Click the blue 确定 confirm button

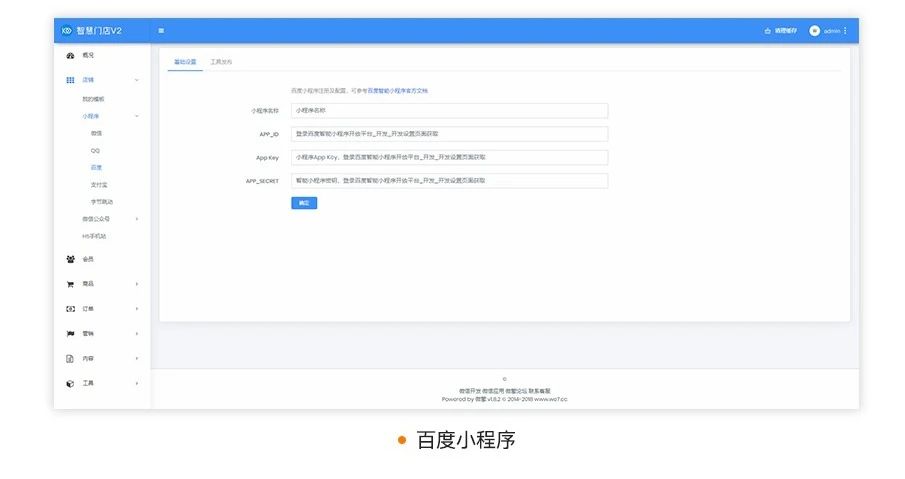point(304,203)
